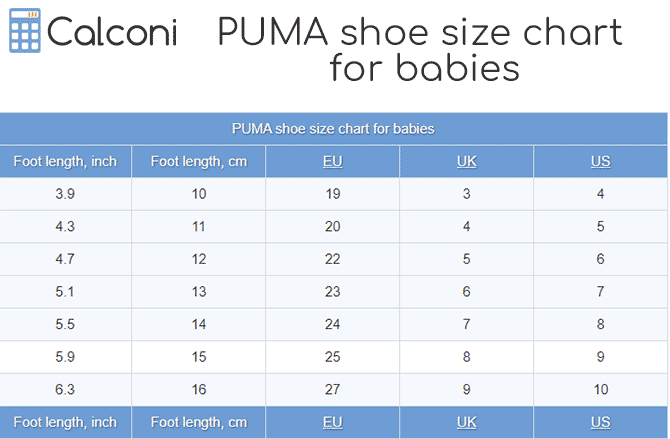670x439 pixels.
Task: Open the UK link in the table header
Action: (x=467, y=162)
